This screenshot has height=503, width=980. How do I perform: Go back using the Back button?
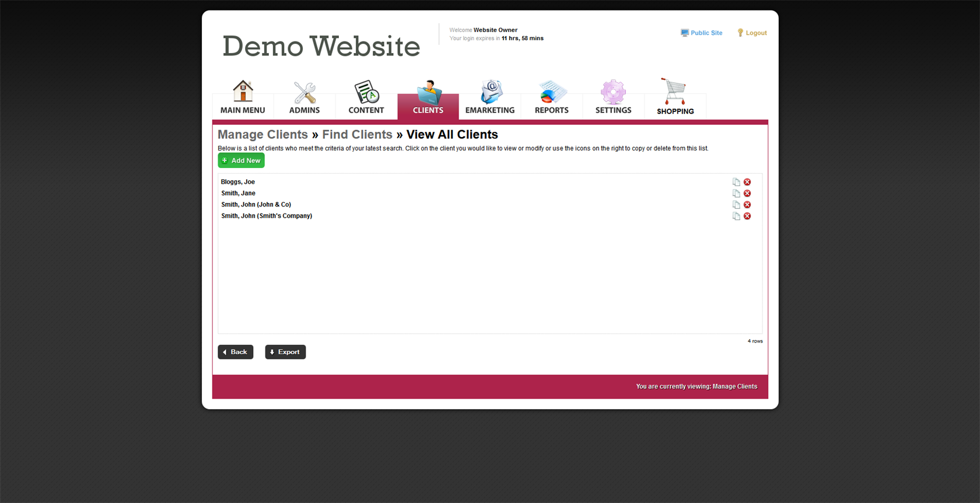236,352
